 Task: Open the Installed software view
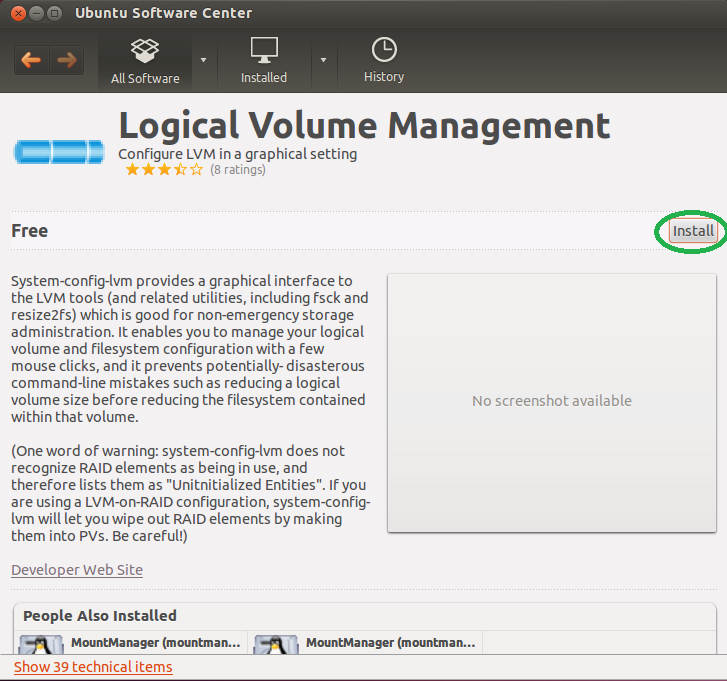coord(264,61)
